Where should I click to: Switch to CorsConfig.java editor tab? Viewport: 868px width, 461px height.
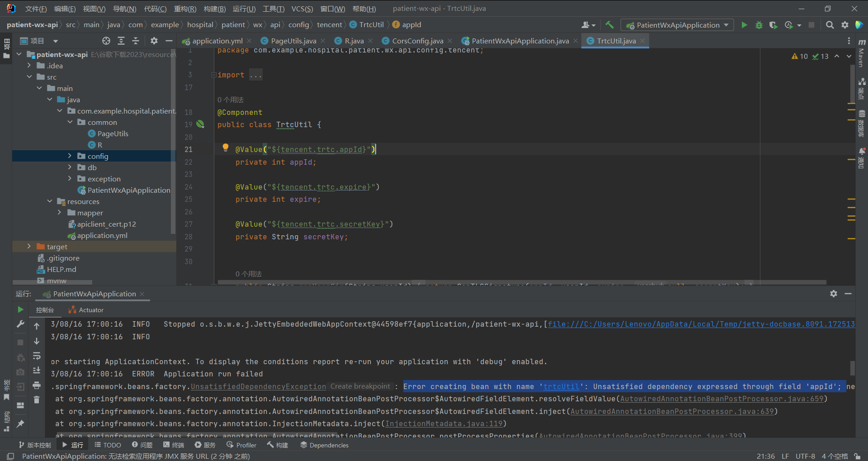[417, 41]
